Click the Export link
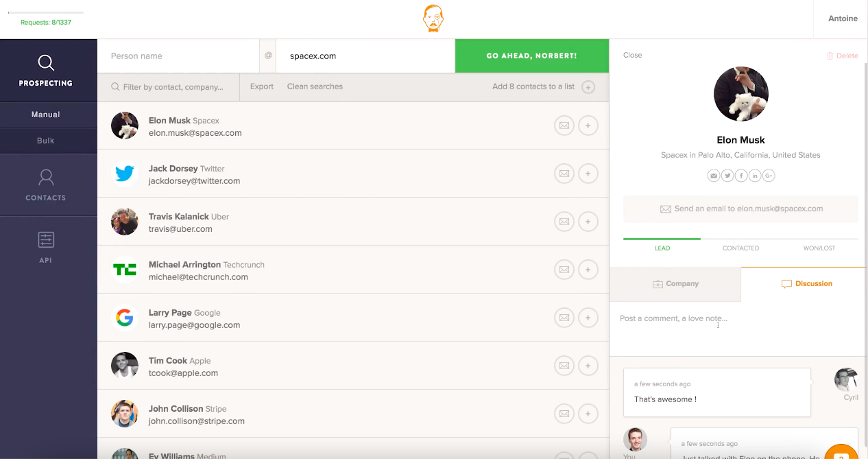Screen dimensions: 868x459 (262, 86)
